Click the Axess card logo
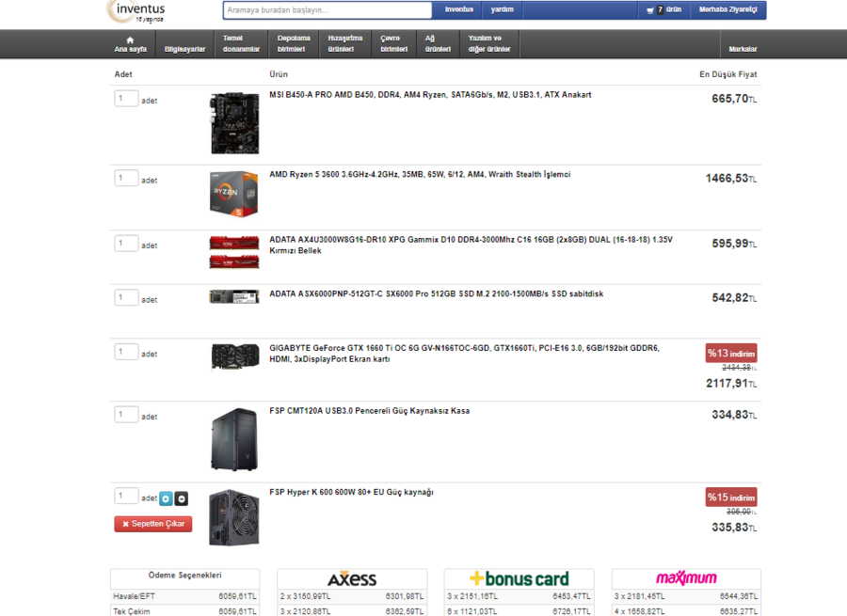This screenshot has height=616, width=847. tap(352, 579)
